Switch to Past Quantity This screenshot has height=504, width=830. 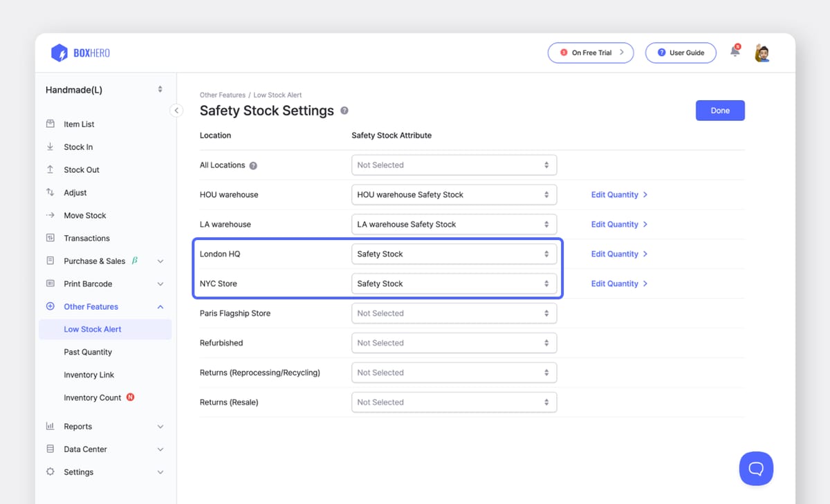[89, 352]
